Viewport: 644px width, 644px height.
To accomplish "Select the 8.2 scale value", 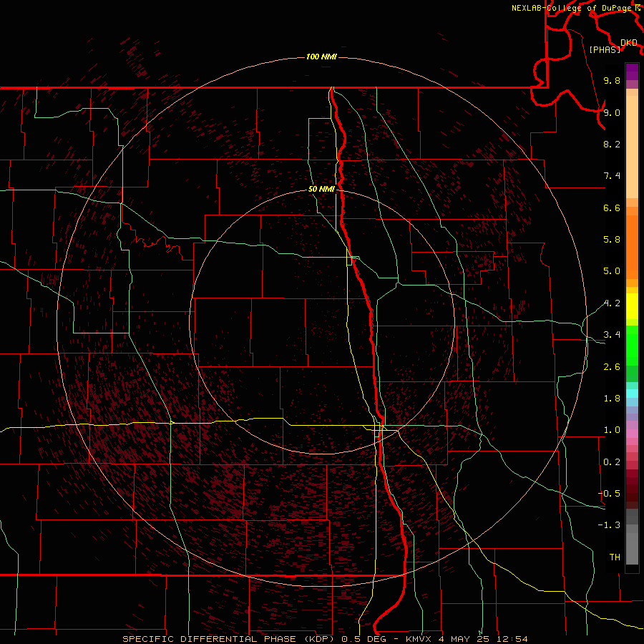I will (612, 144).
